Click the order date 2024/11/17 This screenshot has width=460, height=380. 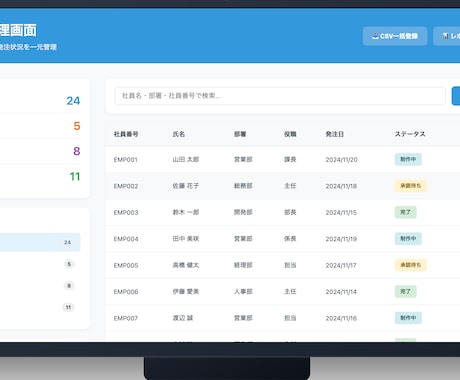click(341, 265)
